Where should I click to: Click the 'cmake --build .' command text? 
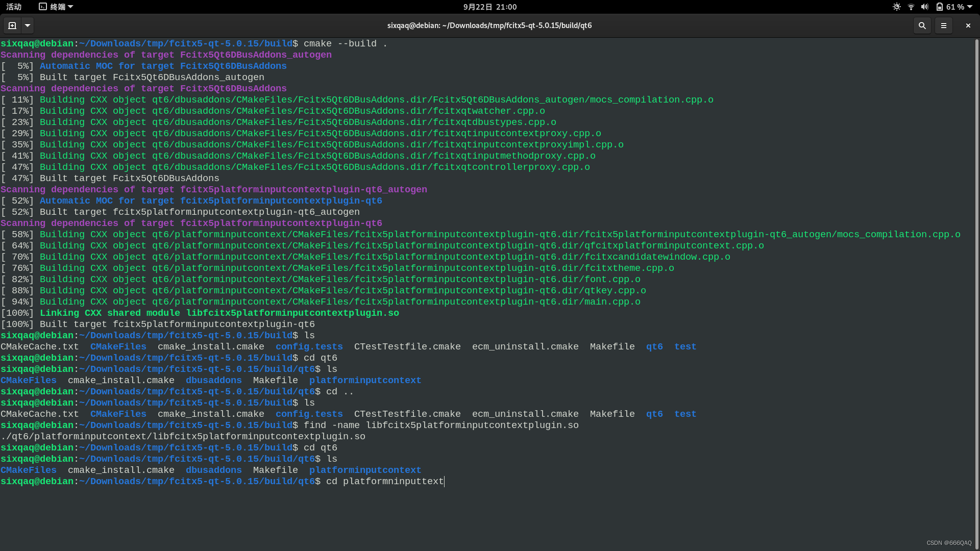coord(346,44)
